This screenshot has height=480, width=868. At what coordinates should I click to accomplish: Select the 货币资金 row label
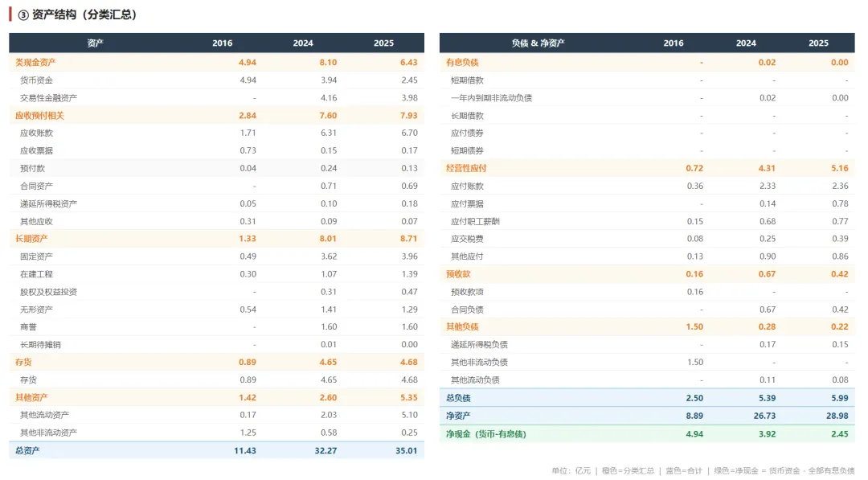pyautogui.click(x=36, y=80)
